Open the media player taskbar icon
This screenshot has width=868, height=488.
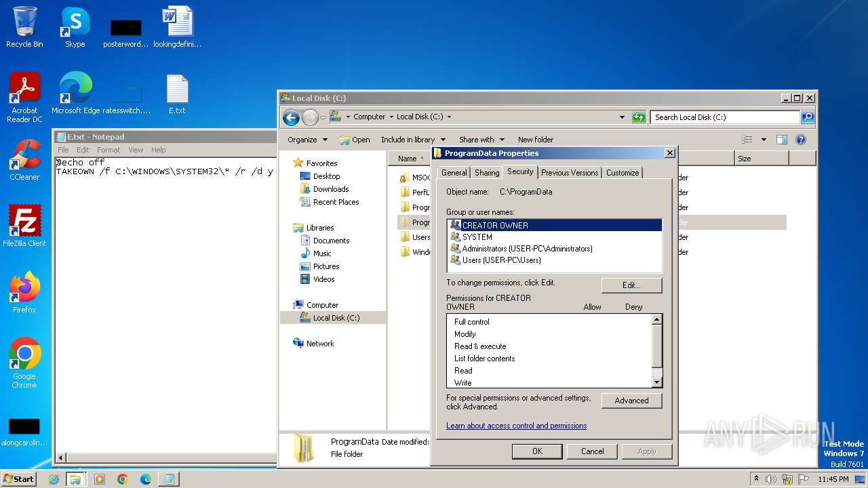click(100, 479)
